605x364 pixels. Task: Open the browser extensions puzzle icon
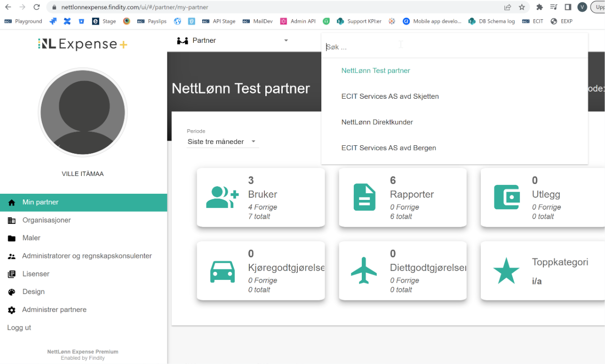540,7
